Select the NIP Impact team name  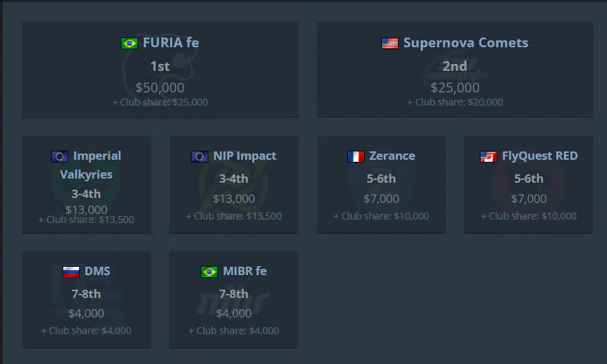(x=244, y=156)
